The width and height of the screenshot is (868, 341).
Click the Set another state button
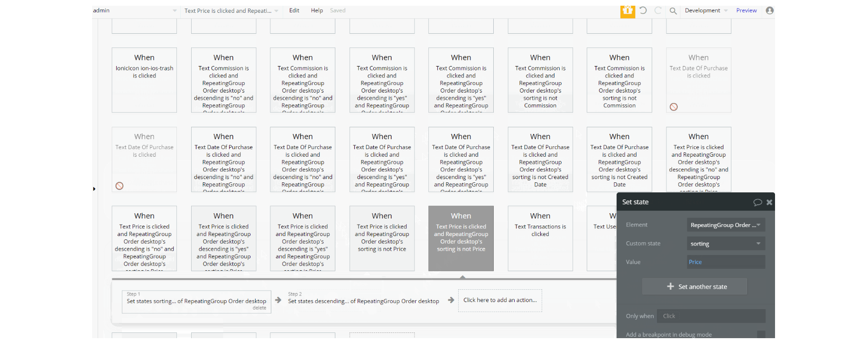coord(694,286)
